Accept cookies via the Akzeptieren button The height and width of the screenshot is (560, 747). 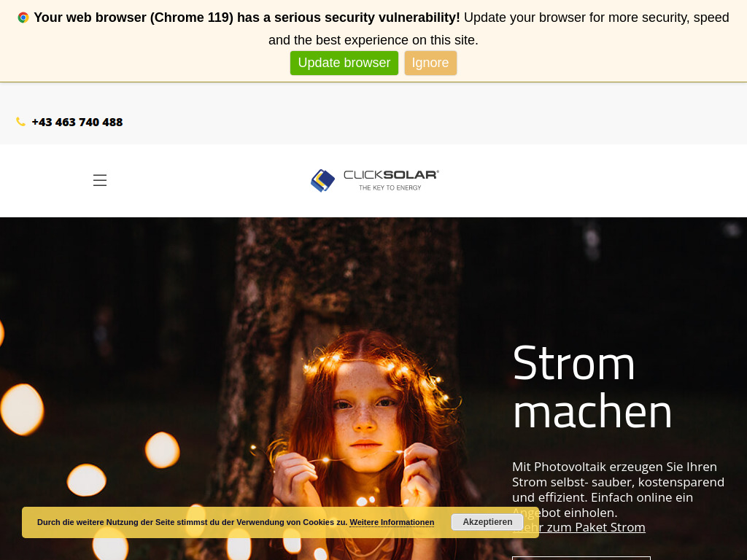click(487, 521)
